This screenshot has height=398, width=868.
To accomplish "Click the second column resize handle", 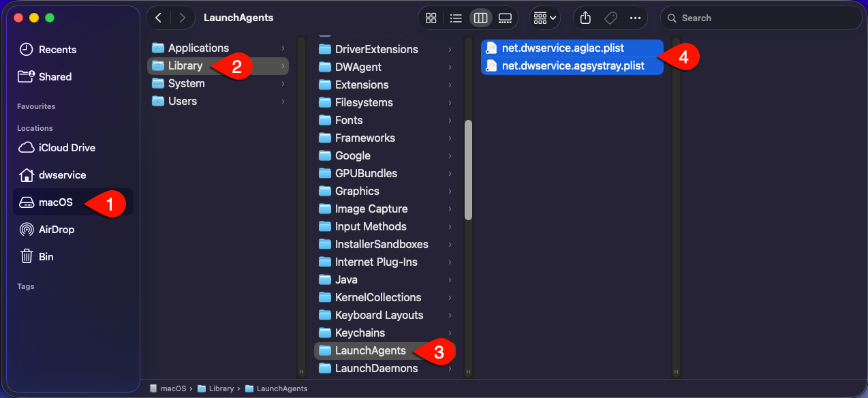I will pyautogui.click(x=469, y=372).
